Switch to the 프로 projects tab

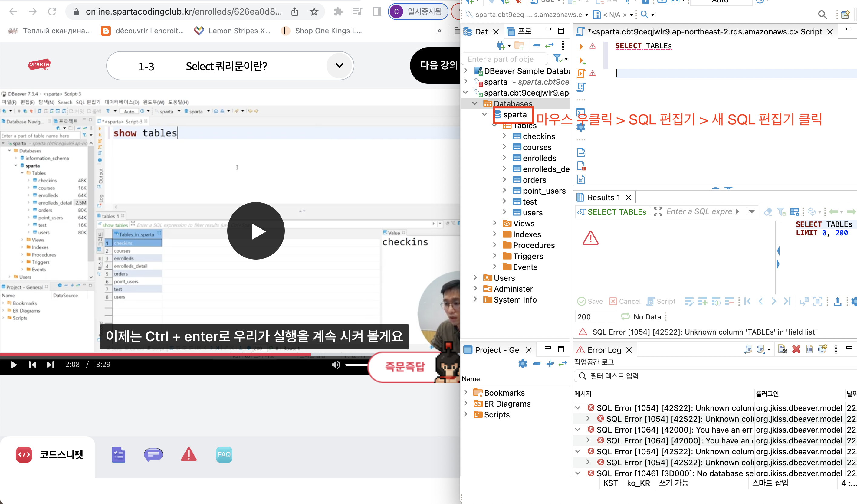519,31
